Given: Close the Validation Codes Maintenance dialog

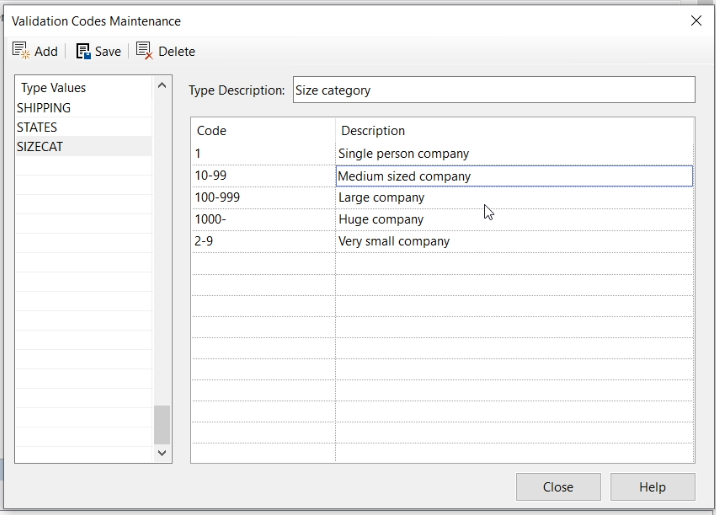Looking at the screenshot, I should [696, 20].
